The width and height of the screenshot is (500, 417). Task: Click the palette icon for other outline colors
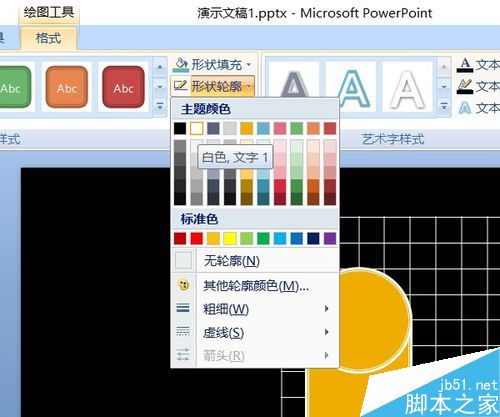183,285
